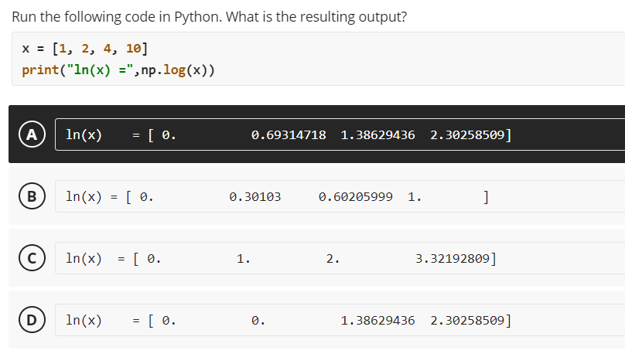Click the print np.log(x) code line
Viewport: 625px width, 364px height.
pos(118,70)
